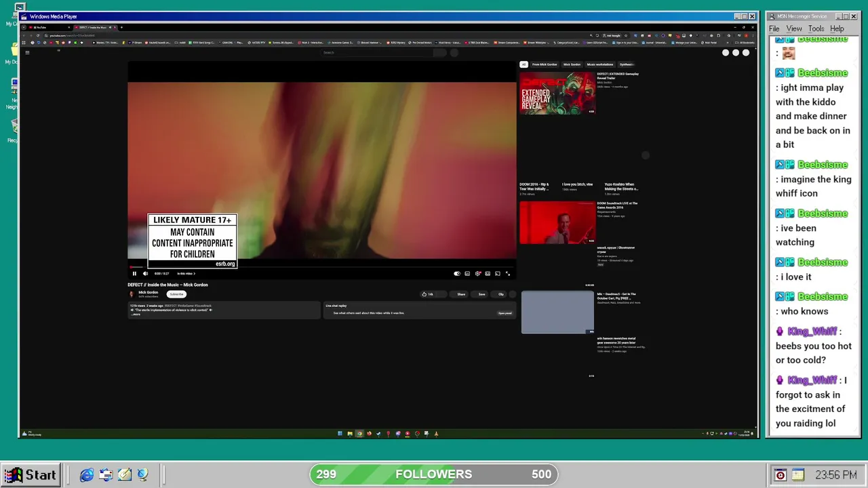The height and width of the screenshot is (488, 868).
Task: Expand video description with '...more'
Action: click(136, 314)
